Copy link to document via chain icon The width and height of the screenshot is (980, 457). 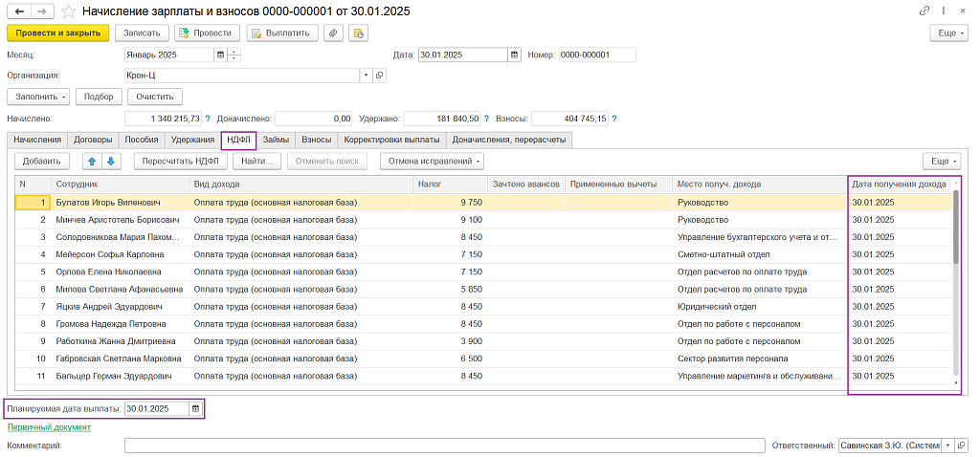pyautogui.click(x=924, y=11)
